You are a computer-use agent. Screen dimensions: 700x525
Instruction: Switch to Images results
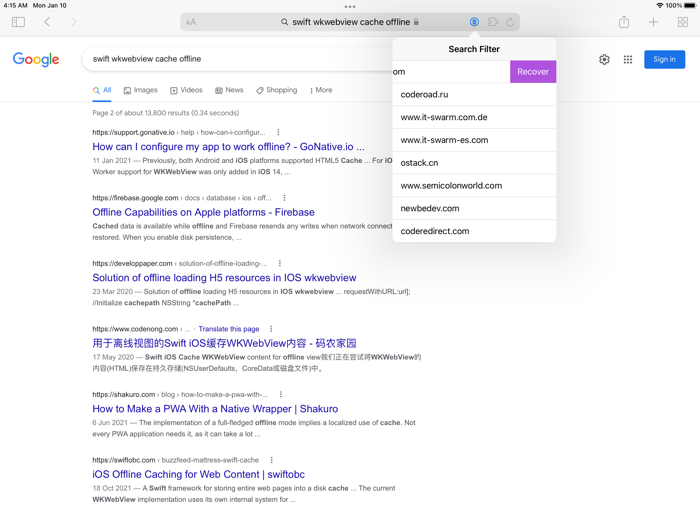tap(141, 90)
